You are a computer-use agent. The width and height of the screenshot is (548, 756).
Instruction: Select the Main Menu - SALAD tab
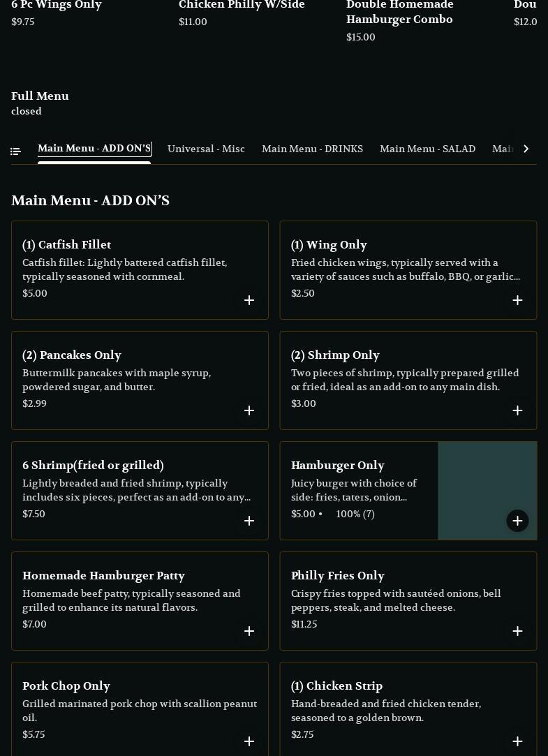[x=427, y=149]
